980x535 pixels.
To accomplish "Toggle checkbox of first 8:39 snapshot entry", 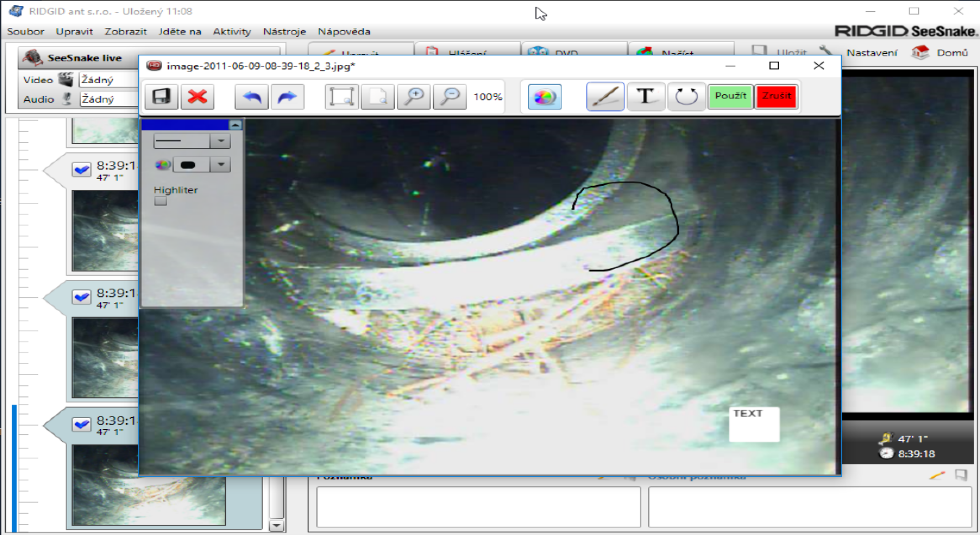I will click(82, 170).
